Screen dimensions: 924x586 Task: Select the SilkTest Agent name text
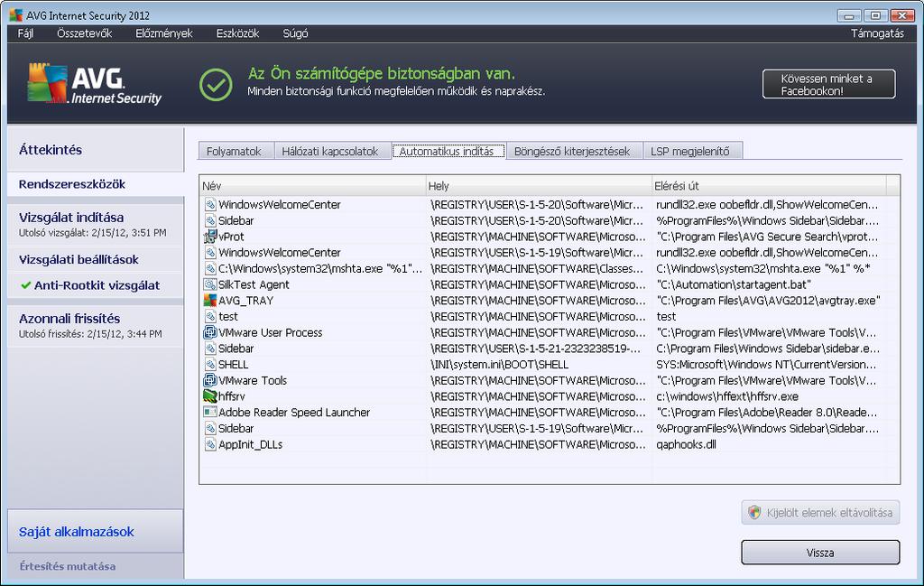point(254,284)
